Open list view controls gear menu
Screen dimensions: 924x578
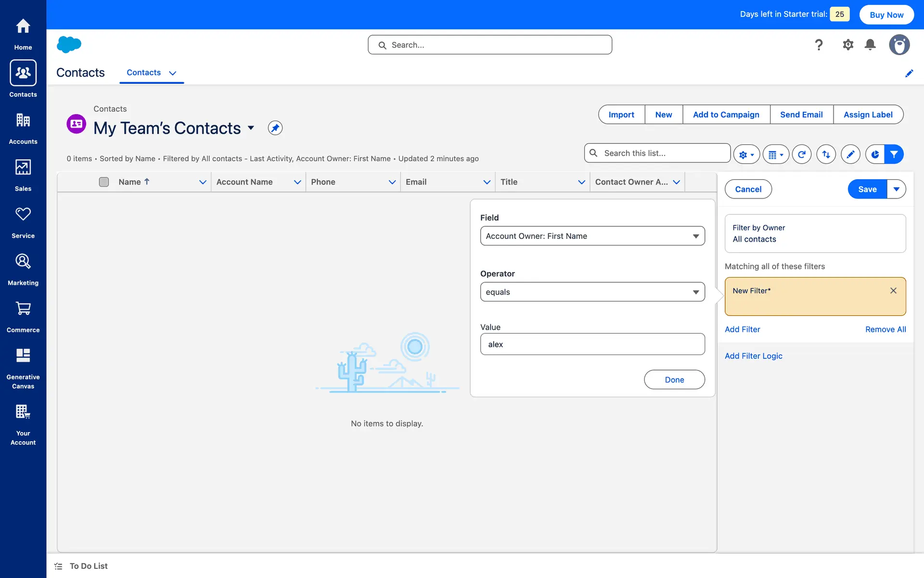point(746,155)
